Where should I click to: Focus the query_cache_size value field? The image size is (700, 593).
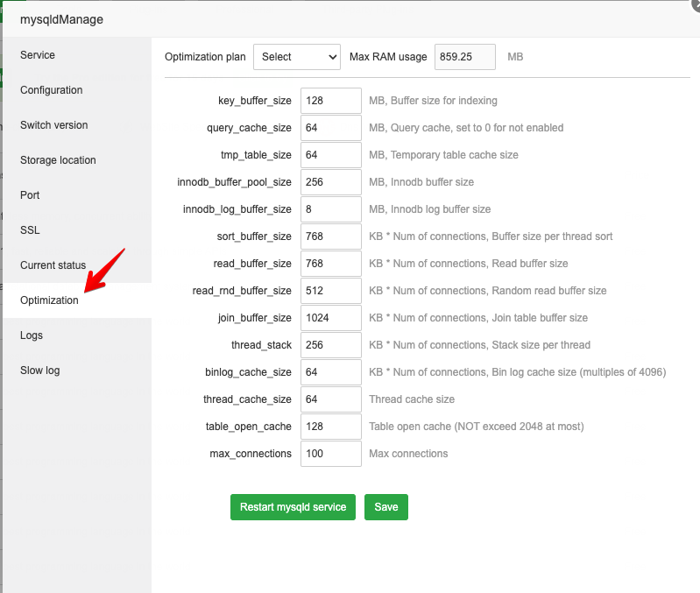330,128
